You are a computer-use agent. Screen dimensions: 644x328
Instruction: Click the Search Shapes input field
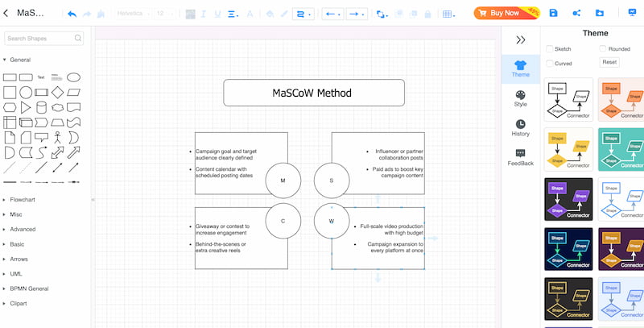coord(46,39)
